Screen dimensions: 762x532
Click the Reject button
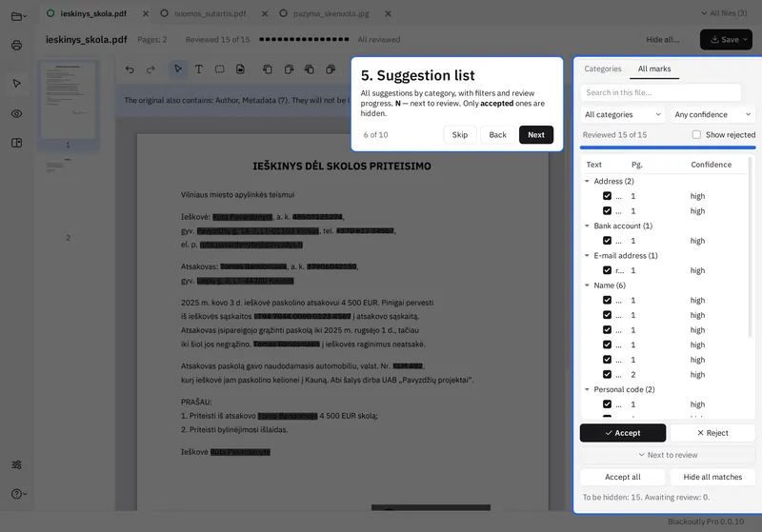click(712, 433)
